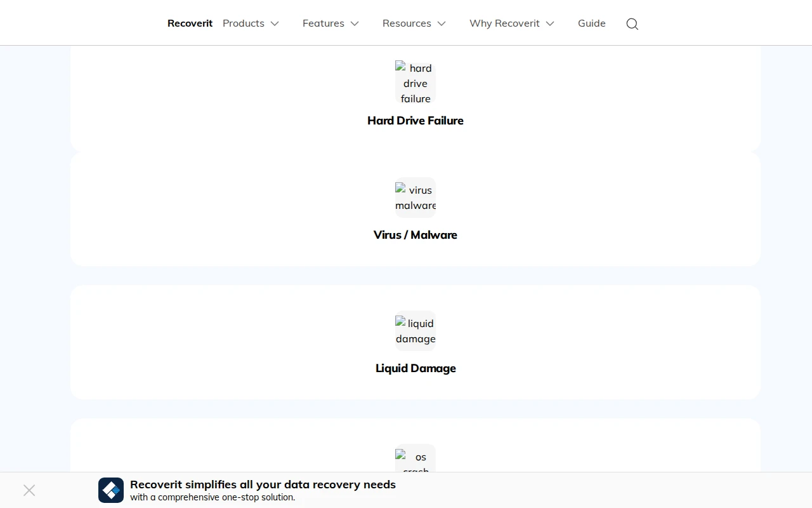The image size is (812, 508).
Task: Dismiss the bottom banner with X
Action: pyautogui.click(x=29, y=490)
